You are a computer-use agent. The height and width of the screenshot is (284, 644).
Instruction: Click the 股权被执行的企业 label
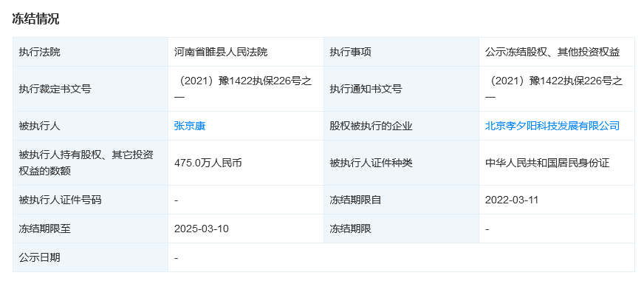pos(371,126)
